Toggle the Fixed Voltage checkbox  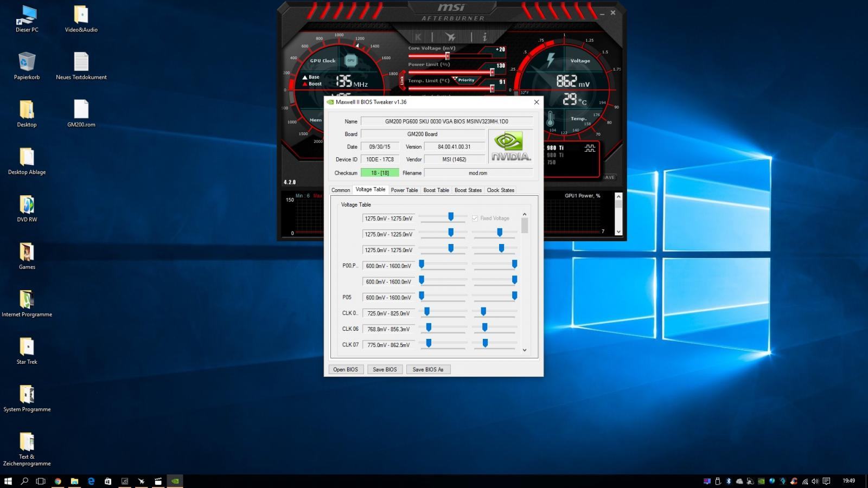click(x=475, y=218)
